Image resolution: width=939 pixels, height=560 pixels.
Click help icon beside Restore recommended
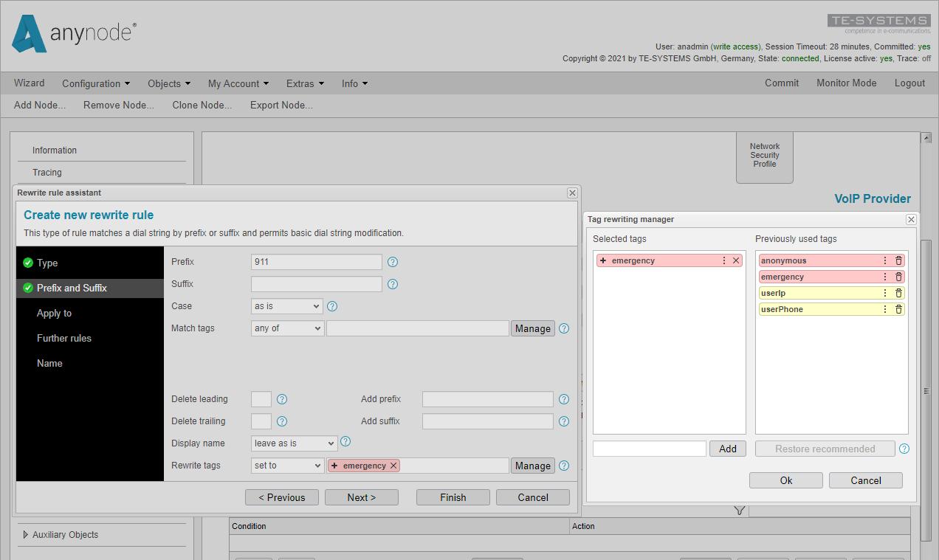(x=904, y=449)
